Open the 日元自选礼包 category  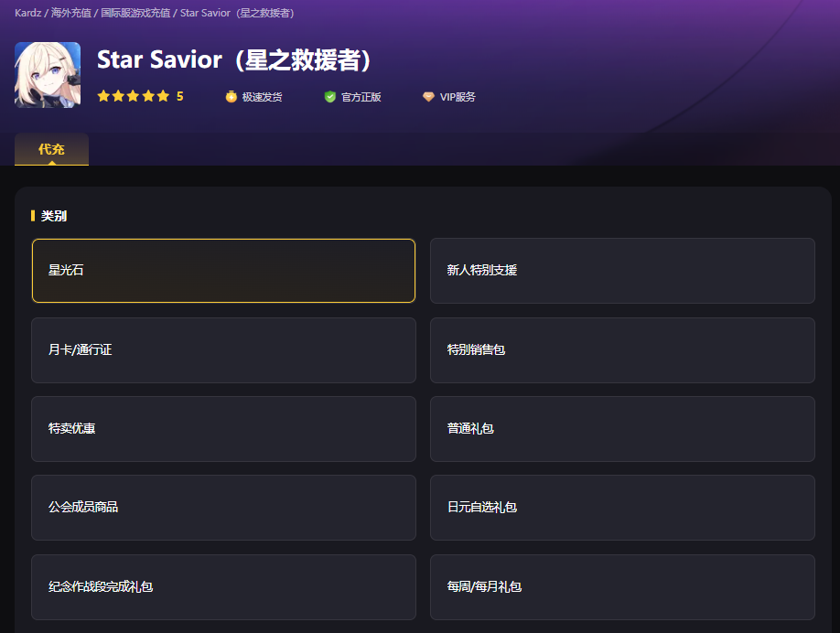(x=622, y=508)
